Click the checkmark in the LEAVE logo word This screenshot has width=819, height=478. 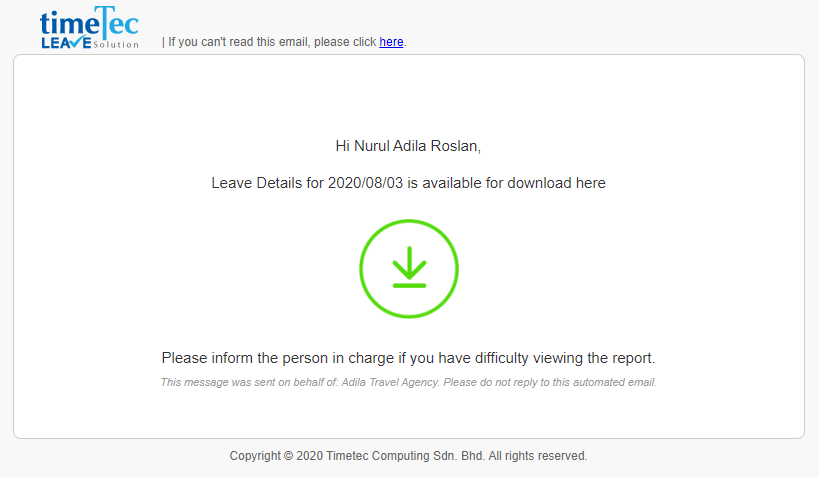click(79, 42)
